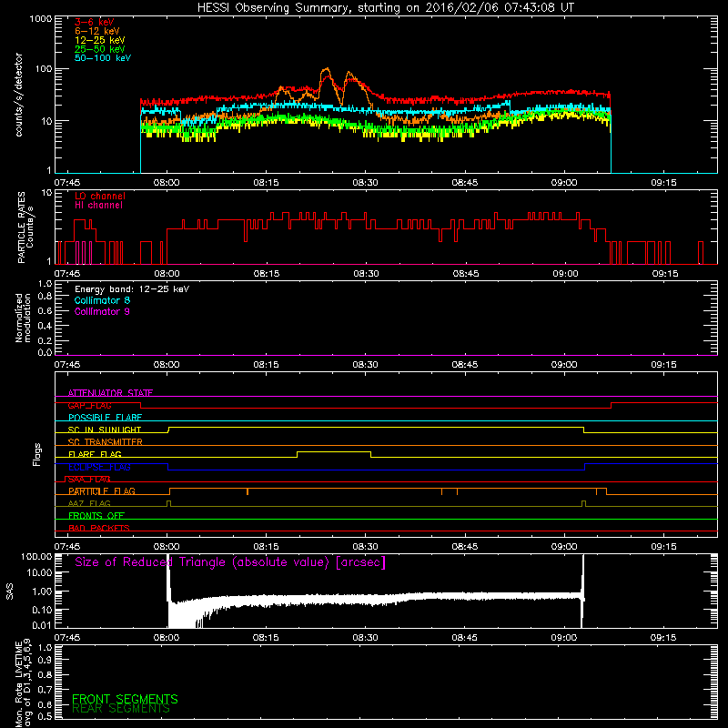Click the raised FLARE_FLAG step segment

click(334, 451)
